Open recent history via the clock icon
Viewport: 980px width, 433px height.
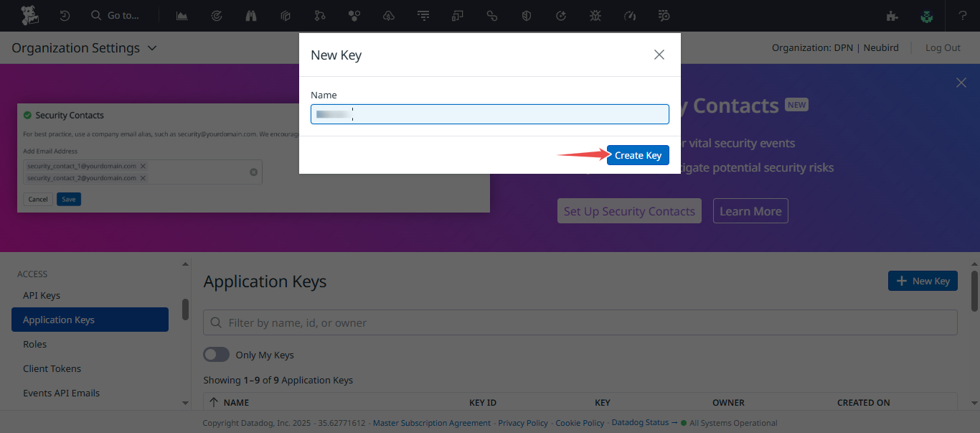pyautogui.click(x=65, y=15)
